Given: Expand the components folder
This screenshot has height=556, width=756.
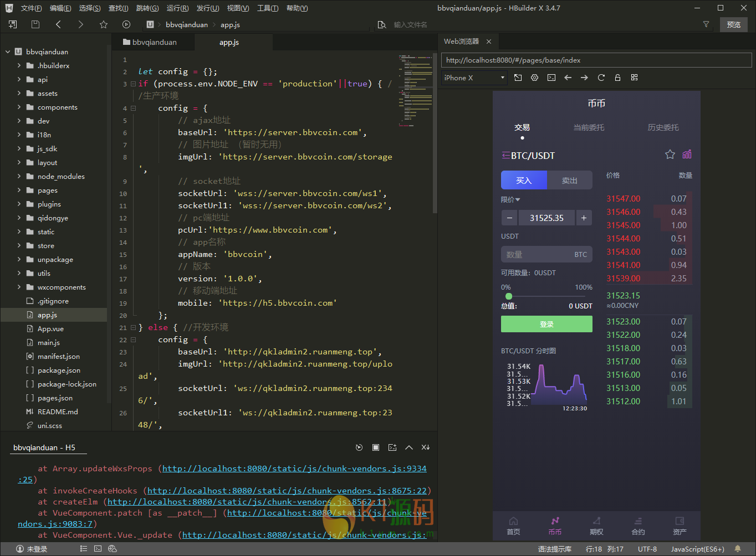Looking at the screenshot, I should tap(20, 107).
